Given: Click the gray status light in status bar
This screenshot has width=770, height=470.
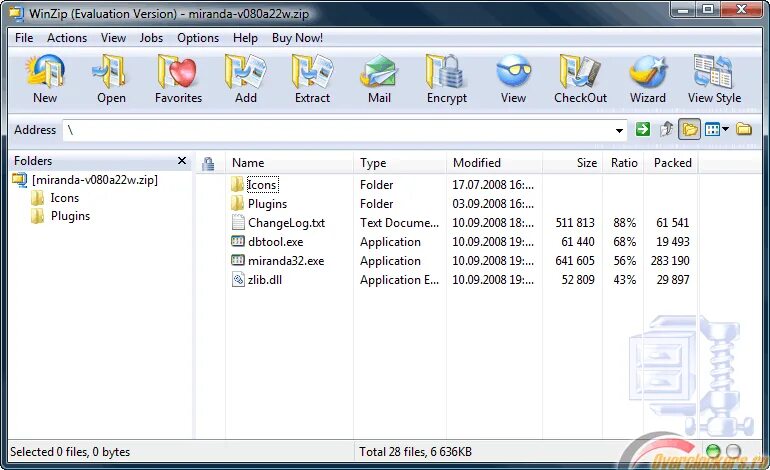Looking at the screenshot, I should click(x=733, y=451).
